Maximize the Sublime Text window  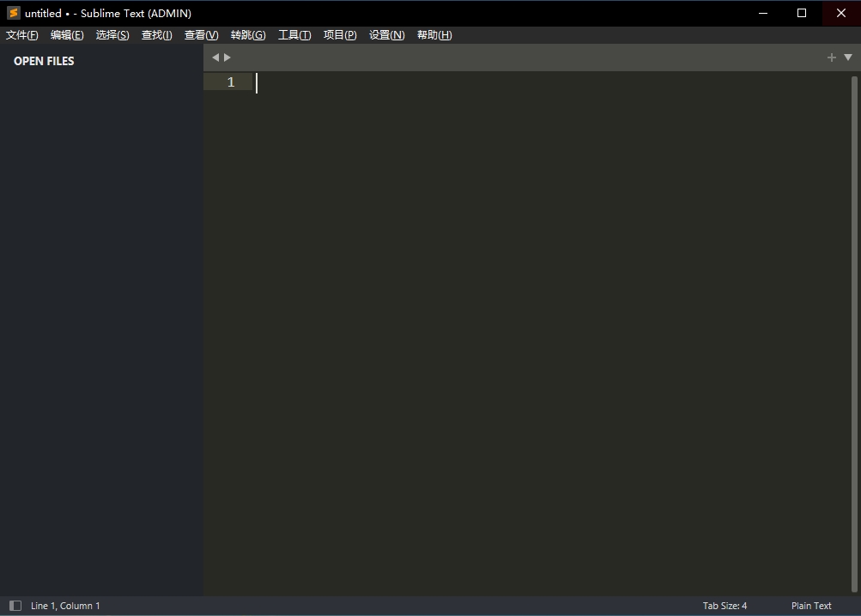tap(802, 13)
